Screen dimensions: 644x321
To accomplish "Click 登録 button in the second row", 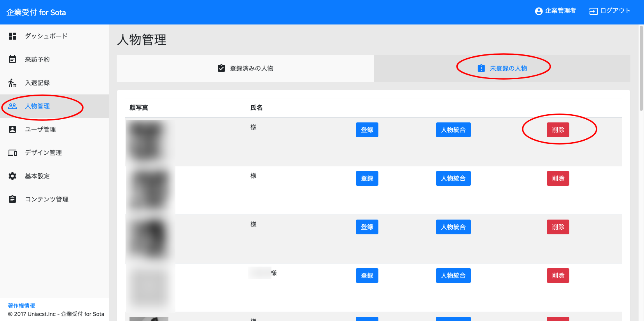I will tap(367, 178).
